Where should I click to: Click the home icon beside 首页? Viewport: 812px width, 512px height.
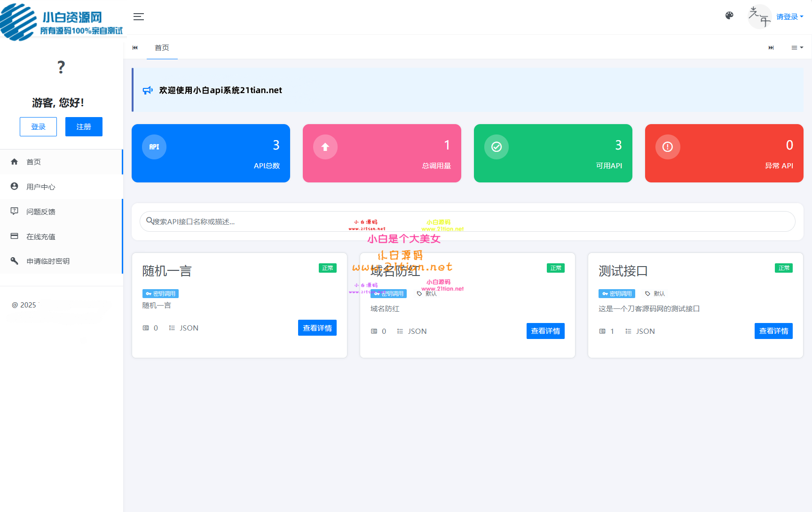point(15,162)
